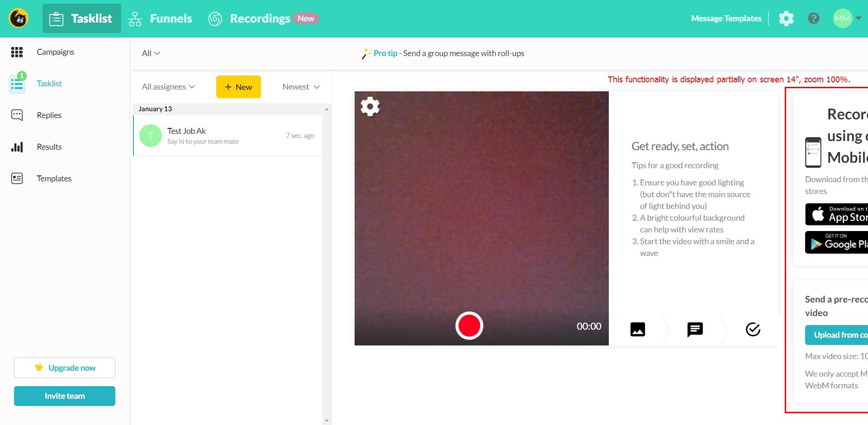Click the task list scrollbar up arrow

pyautogui.click(x=327, y=109)
